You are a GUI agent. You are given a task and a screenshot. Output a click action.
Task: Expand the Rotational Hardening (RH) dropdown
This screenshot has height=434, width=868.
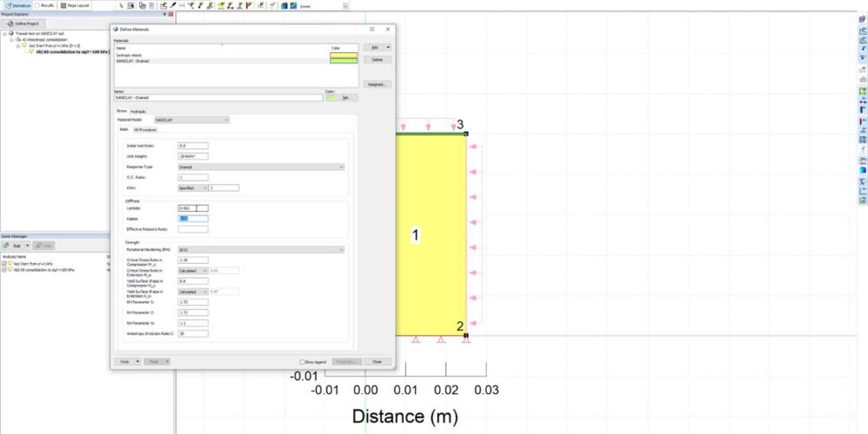(x=260, y=250)
